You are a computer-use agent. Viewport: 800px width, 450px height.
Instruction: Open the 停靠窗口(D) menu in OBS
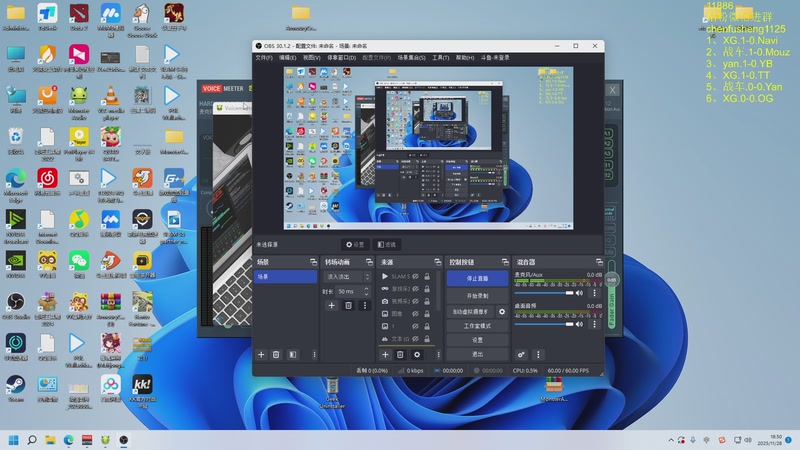[341, 58]
